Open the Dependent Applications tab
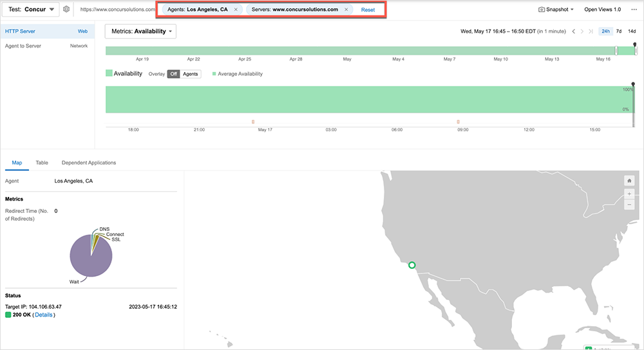The height and width of the screenshot is (350, 644). pos(89,163)
